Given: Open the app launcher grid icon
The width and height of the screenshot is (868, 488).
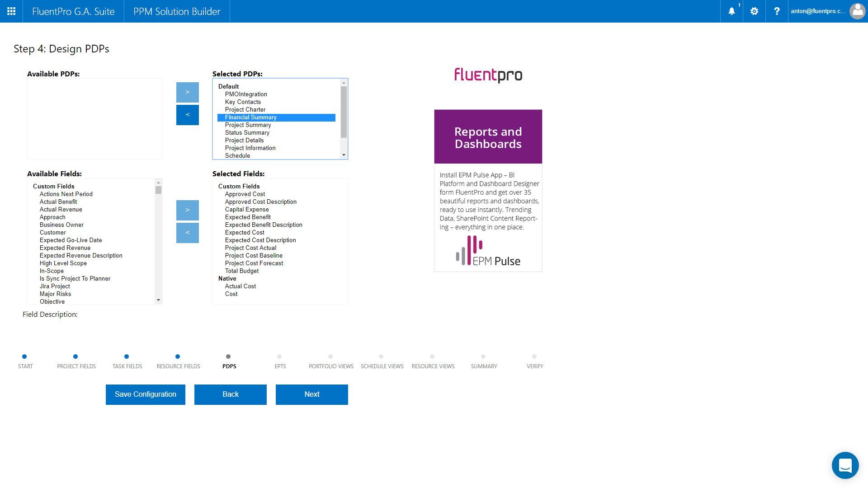Looking at the screenshot, I should [x=11, y=11].
